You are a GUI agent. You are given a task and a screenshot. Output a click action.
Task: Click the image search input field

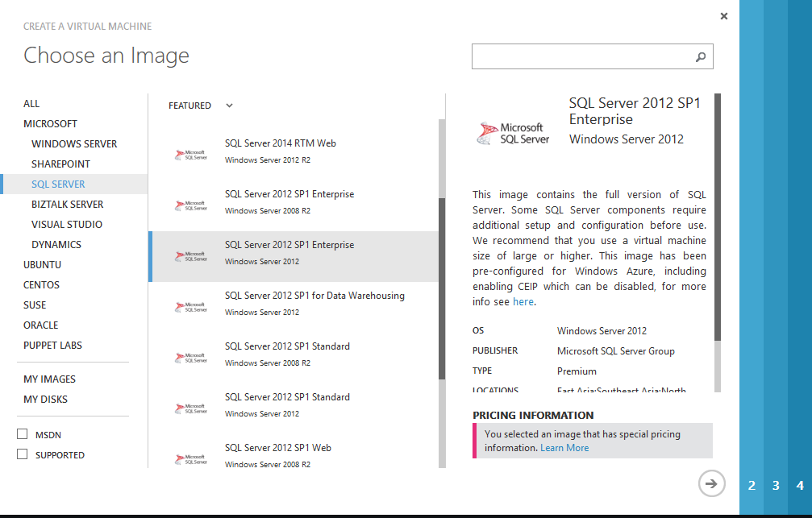coord(593,56)
